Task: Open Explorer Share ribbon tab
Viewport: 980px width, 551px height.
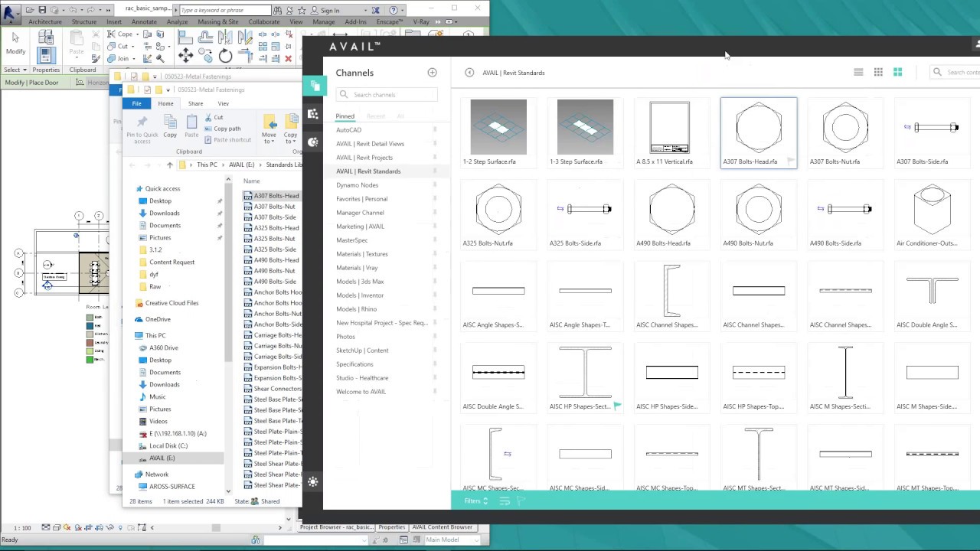Action: pos(195,103)
